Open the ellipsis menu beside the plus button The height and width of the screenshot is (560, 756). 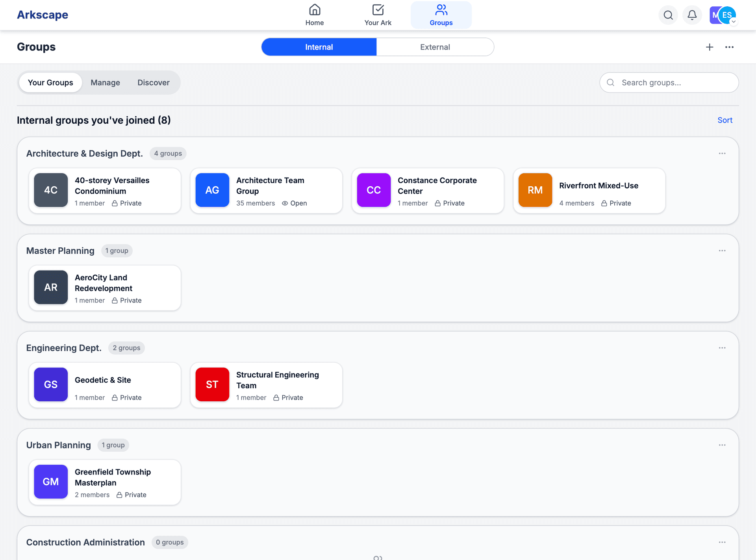pos(729,47)
